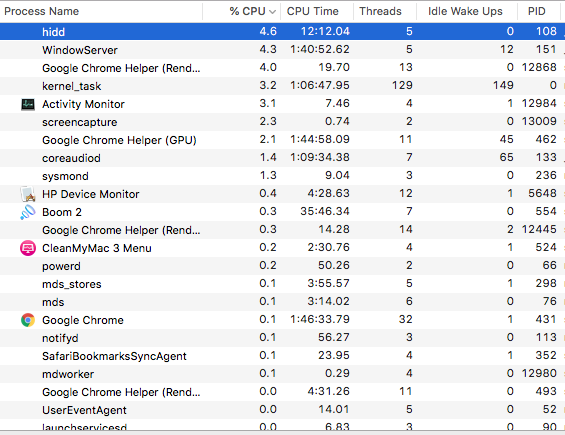565x435 pixels.
Task: Toggle the % CPU sort direction arrow
Action: (x=273, y=12)
